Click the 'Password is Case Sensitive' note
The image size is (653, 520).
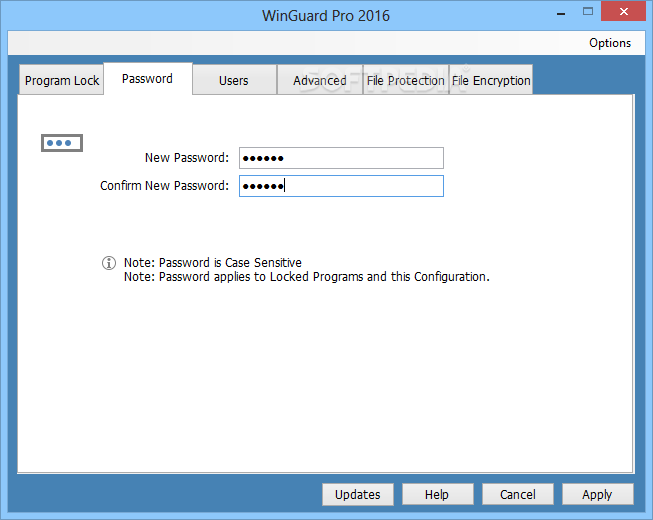pos(212,263)
